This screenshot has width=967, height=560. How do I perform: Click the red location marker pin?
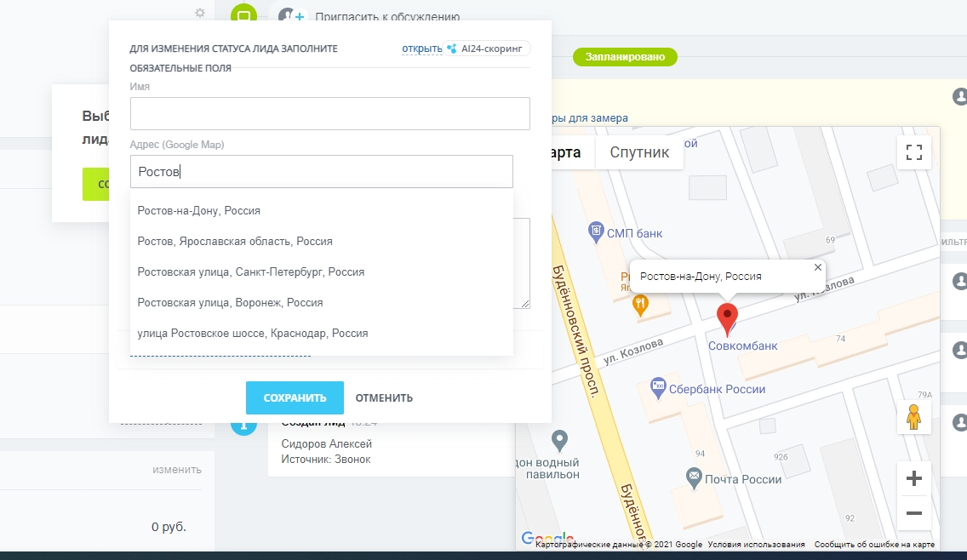point(727,318)
